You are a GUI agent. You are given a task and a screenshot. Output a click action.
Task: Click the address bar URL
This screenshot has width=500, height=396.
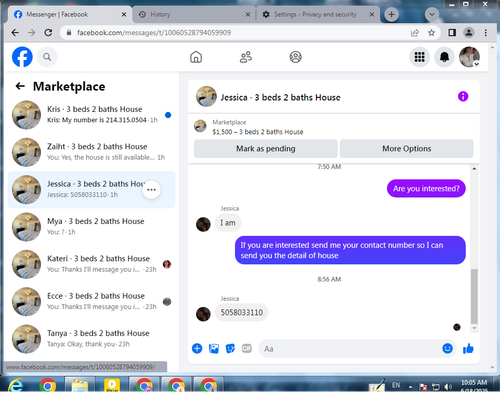[x=154, y=33]
